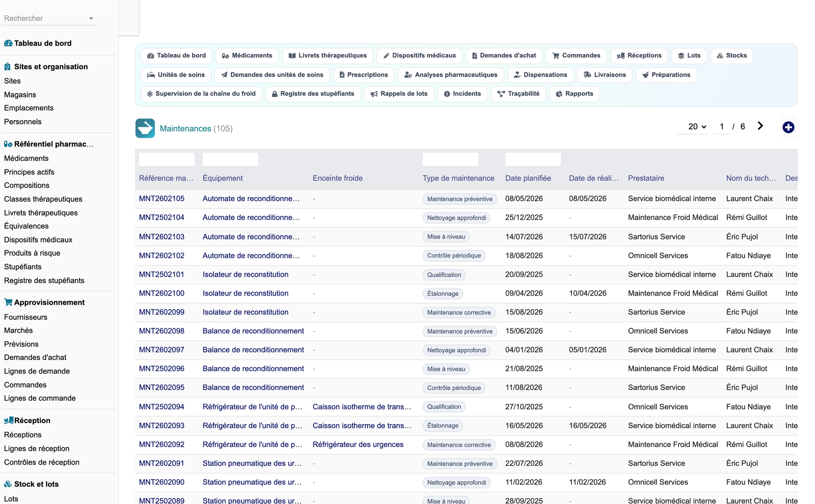The image size is (815, 504).
Task: Open maintenance record MNT2602105
Action: tap(162, 198)
